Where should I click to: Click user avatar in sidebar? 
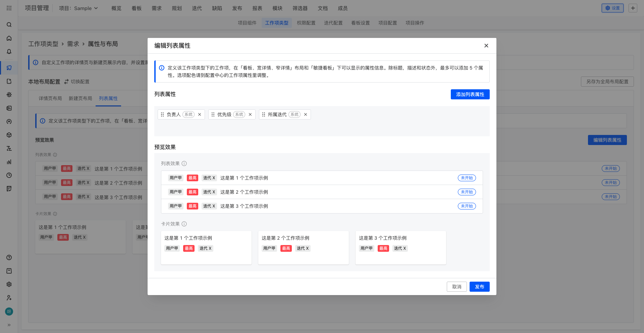point(9,312)
